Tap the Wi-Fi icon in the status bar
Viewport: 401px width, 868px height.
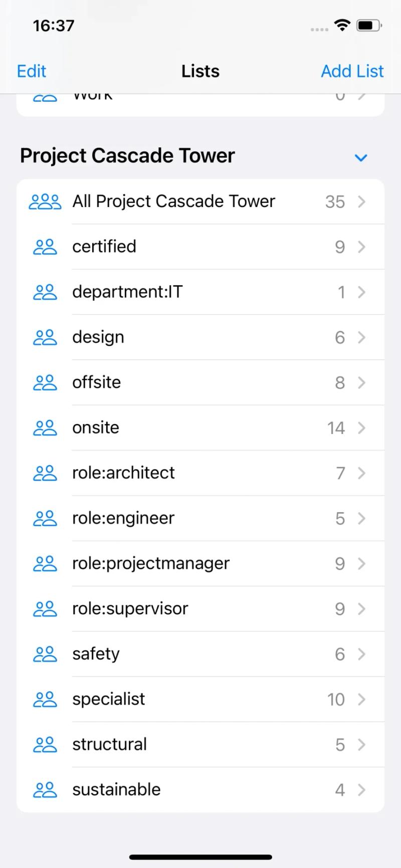341,25
